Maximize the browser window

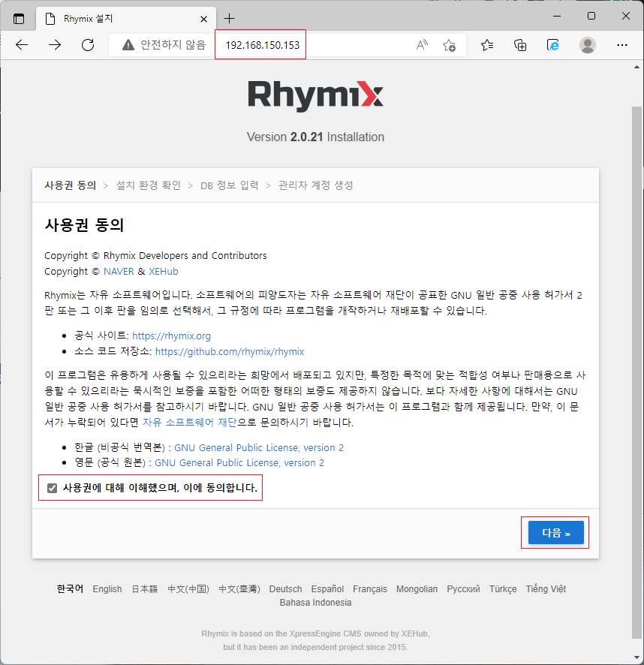tap(591, 16)
